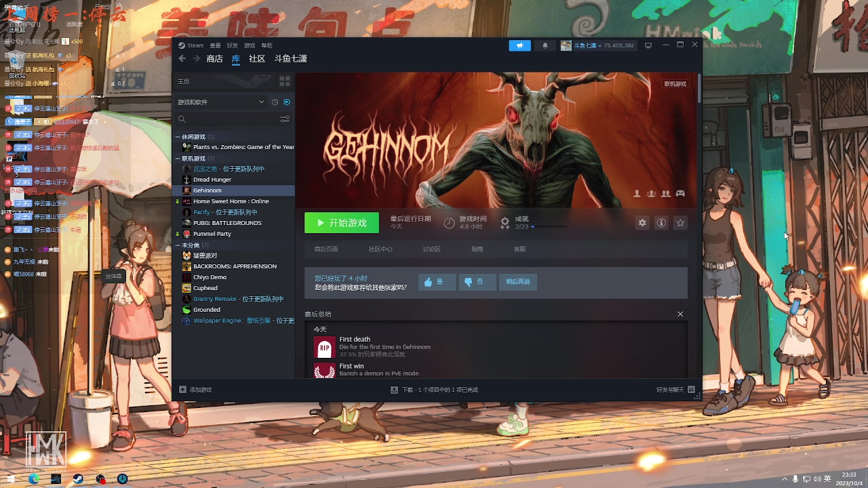Click the achievements progress bar
868x488 pixels.
point(549,226)
